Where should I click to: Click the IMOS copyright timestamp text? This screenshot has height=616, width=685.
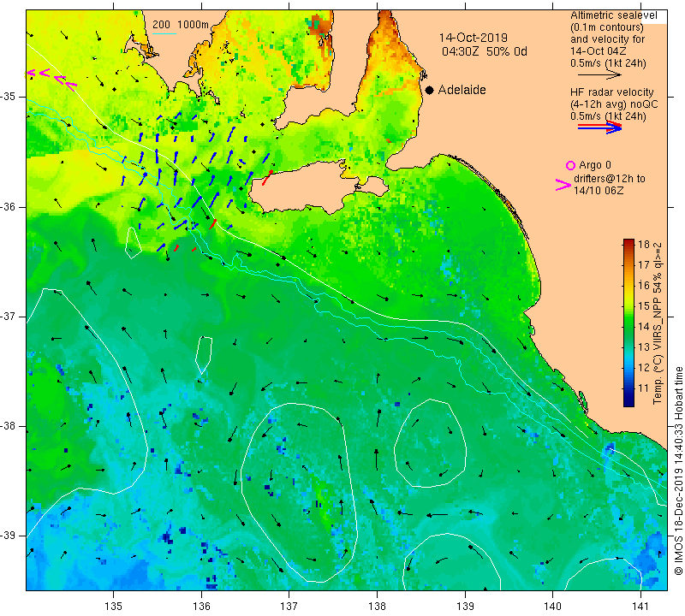(678, 471)
